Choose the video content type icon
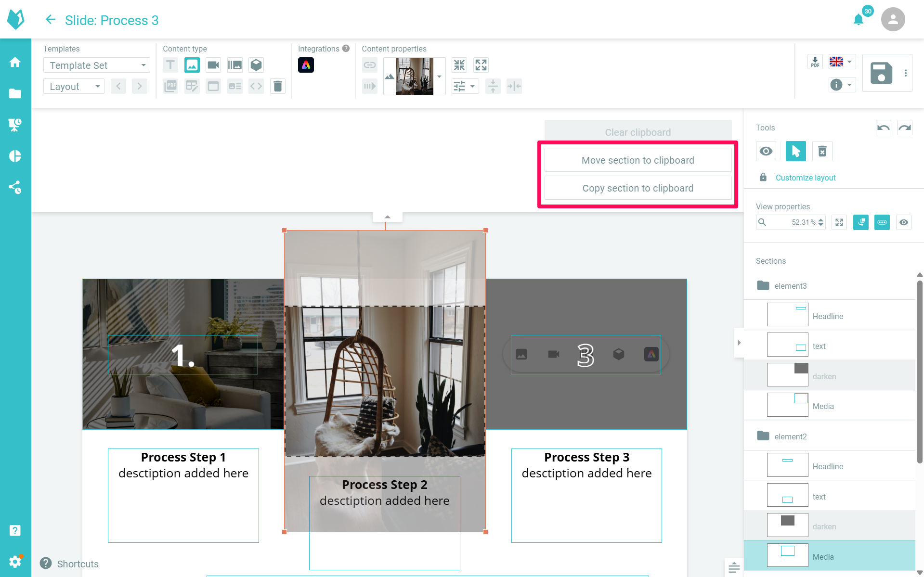The height and width of the screenshot is (577, 924). click(213, 65)
